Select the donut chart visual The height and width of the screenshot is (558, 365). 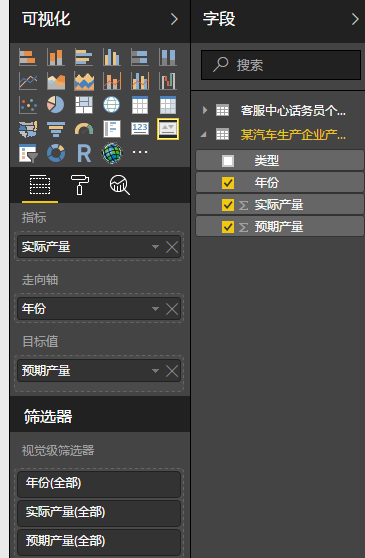point(56,153)
